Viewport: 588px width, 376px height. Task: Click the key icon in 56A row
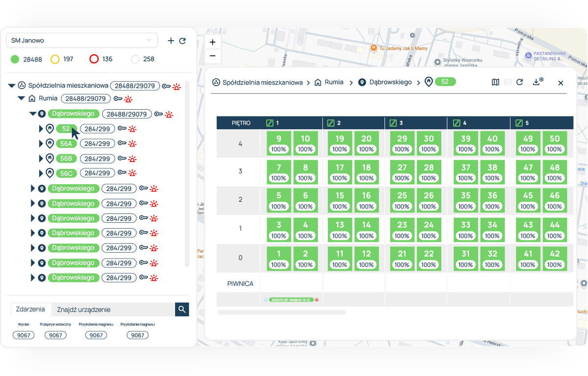[122, 143]
